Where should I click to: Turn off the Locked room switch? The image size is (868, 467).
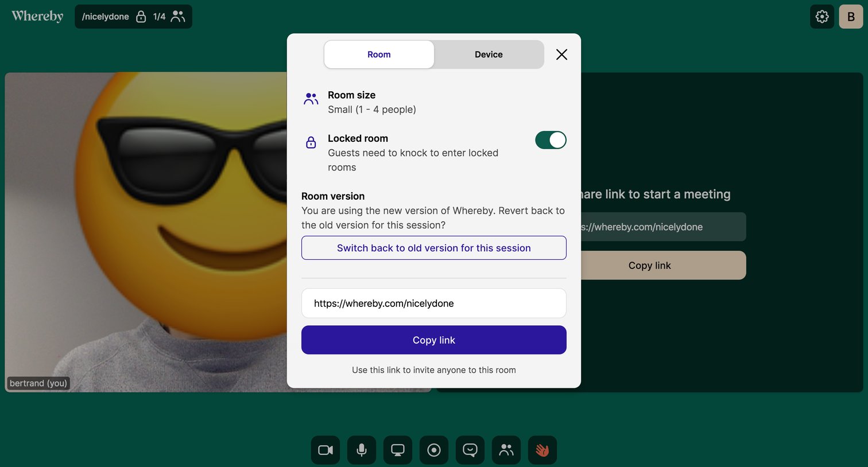[551, 140]
